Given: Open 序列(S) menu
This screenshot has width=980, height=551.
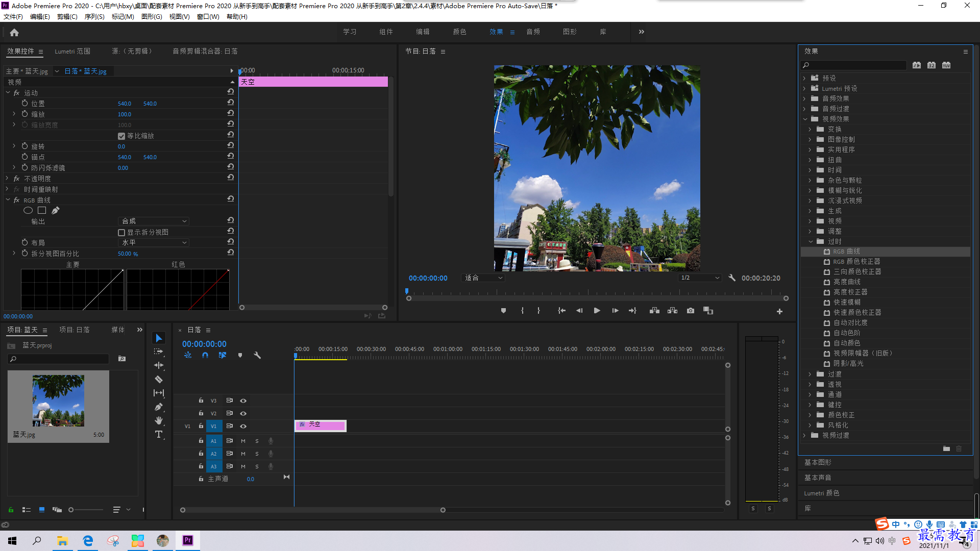Looking at the screenshot, I should point(94,17).
